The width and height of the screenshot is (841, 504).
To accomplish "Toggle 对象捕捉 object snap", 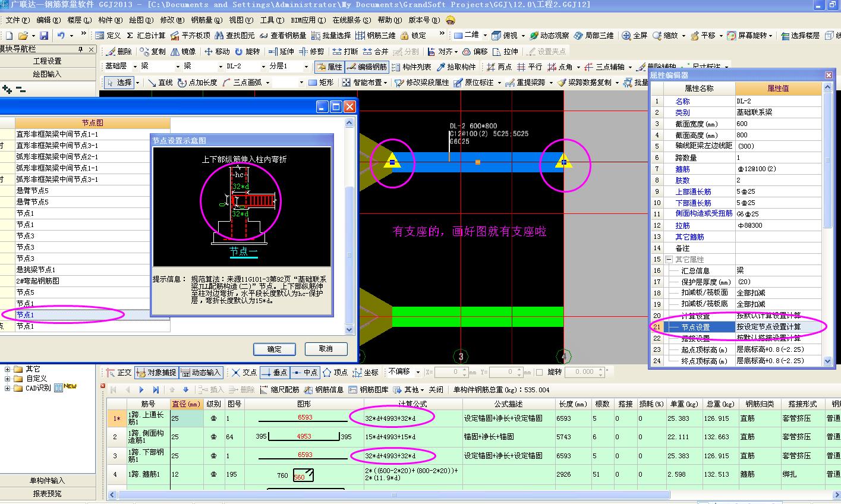I will click(156, 373).
